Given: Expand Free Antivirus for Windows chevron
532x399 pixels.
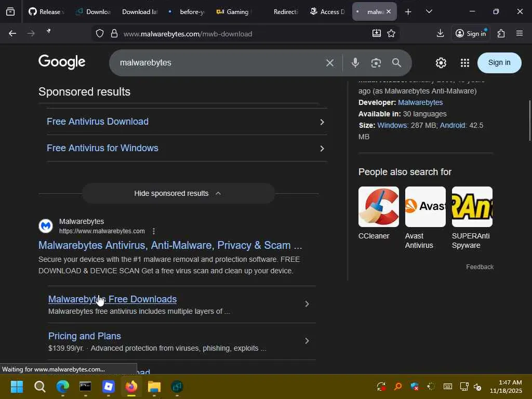Looking at the screenshot, I should 322,148.
